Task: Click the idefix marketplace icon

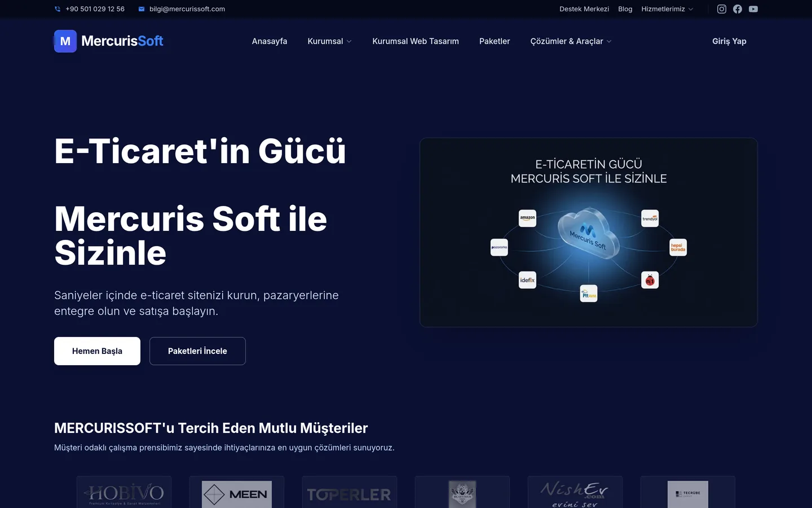Action: coord(527,280)
